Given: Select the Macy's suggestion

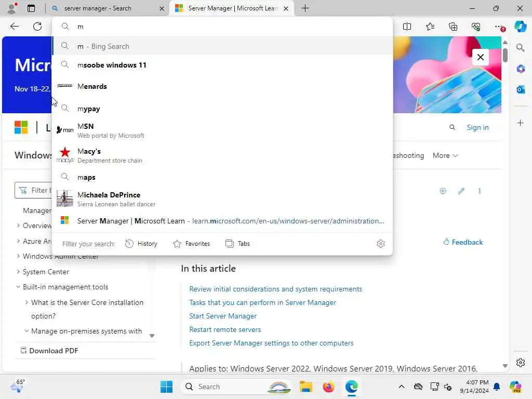Looking at the screenshot, I should click(222, 155).
